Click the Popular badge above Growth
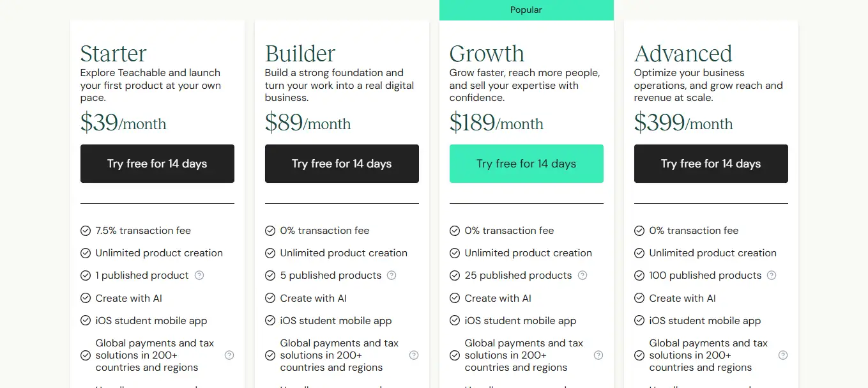Image resolution: width=868 pixels, height=388 pixels. [x=526, y=10]
